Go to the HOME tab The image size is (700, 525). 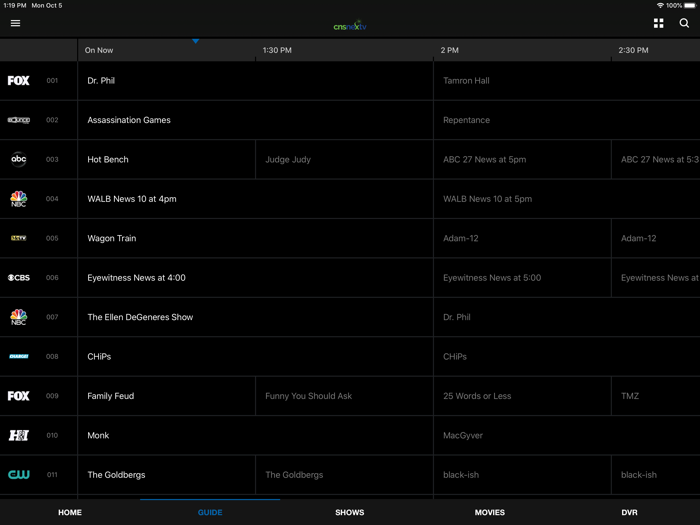(x=70, y=512)
